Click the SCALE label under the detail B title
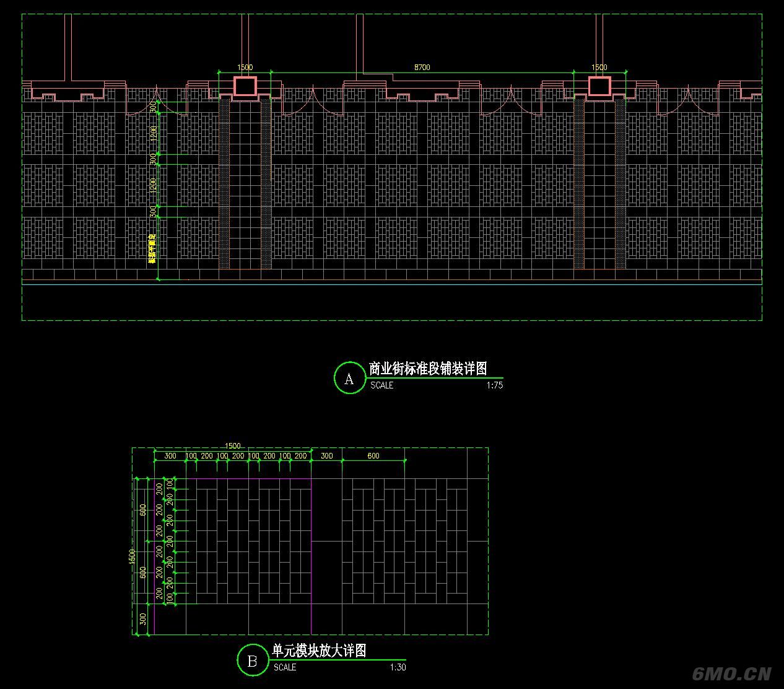Image resolution: width=784 pixels, height=689 pixels. tap(285, 667)
